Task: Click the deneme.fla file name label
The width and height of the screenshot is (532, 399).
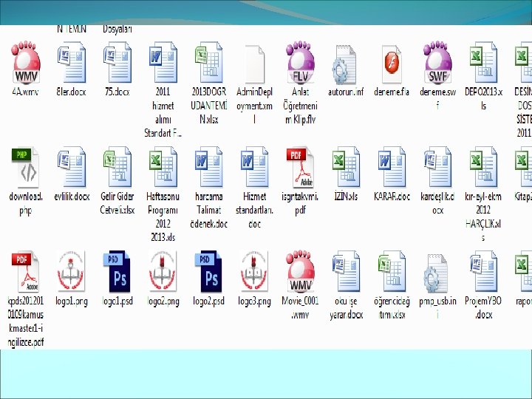Action: [392, 92]
